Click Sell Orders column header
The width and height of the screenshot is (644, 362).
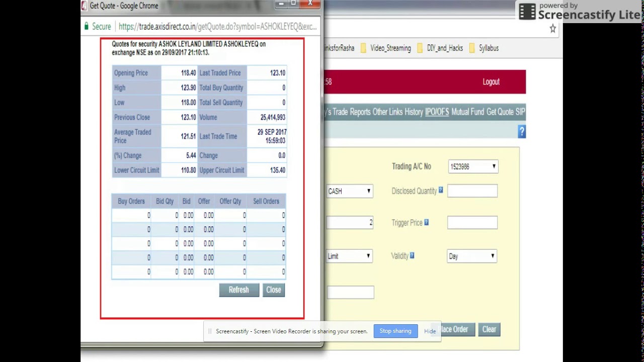[266, 201]
